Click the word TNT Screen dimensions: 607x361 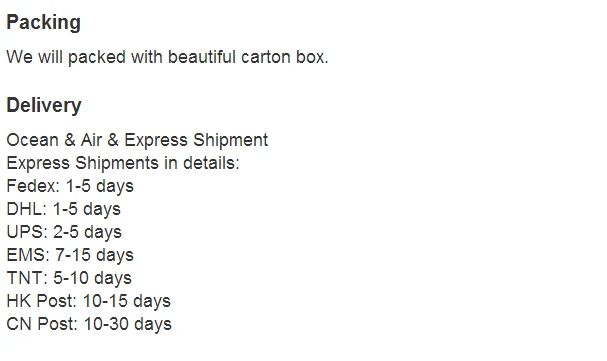[27, 278]
